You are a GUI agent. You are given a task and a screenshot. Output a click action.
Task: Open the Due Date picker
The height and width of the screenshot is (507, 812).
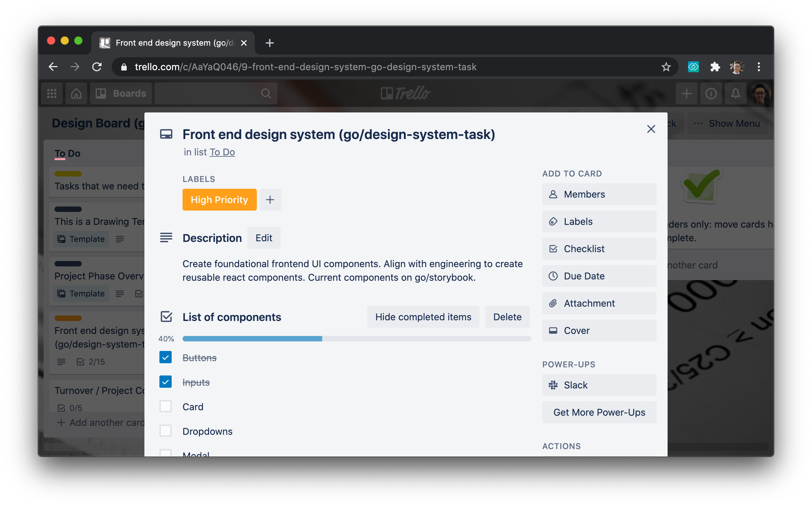[599, 276]
